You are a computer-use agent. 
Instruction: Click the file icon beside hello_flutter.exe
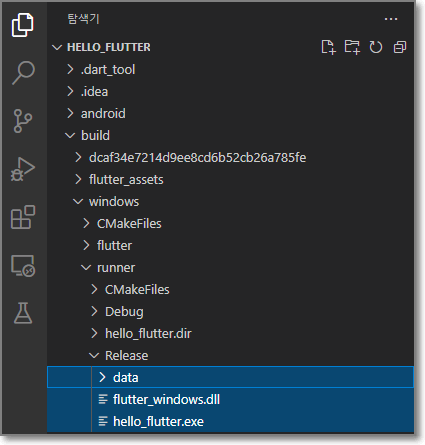tap(103, 421)
